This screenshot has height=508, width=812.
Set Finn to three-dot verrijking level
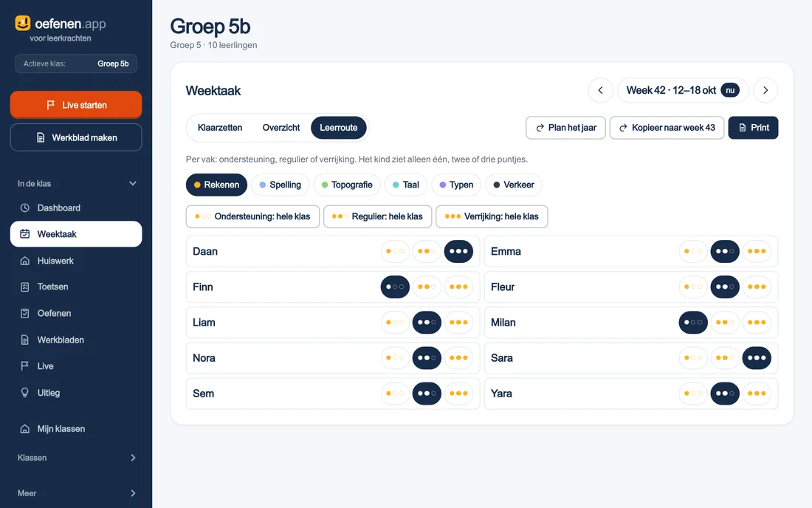click(x=458, y=287)
